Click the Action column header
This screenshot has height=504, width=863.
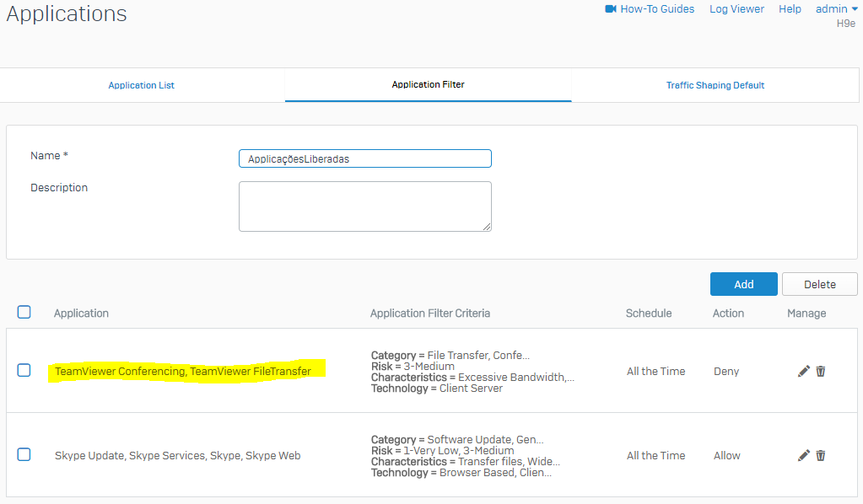(728, 314)
